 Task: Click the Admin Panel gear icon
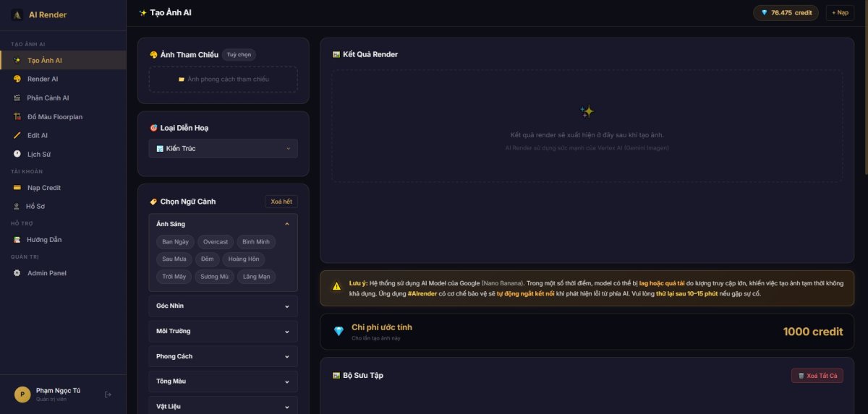click(x=17, y=273)
